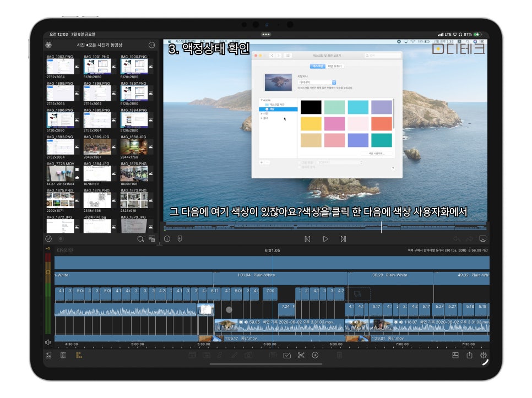
Task: Search the media library
Action: click(x=140, y=239)
